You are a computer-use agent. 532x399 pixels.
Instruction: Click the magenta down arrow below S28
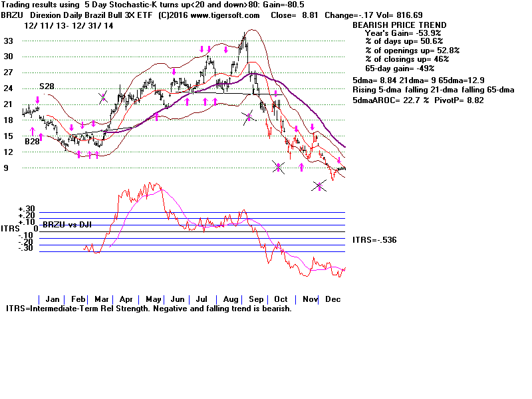pos(38,100)
